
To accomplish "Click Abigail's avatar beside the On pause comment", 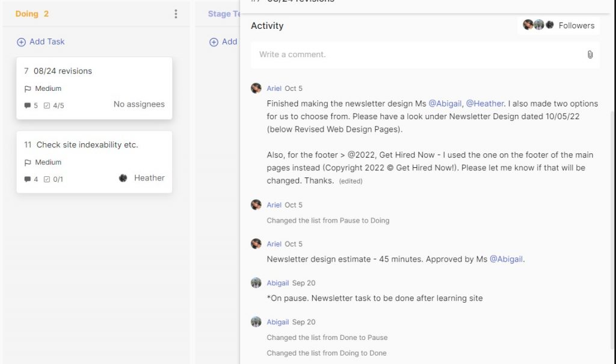I will tap(256, 283).
